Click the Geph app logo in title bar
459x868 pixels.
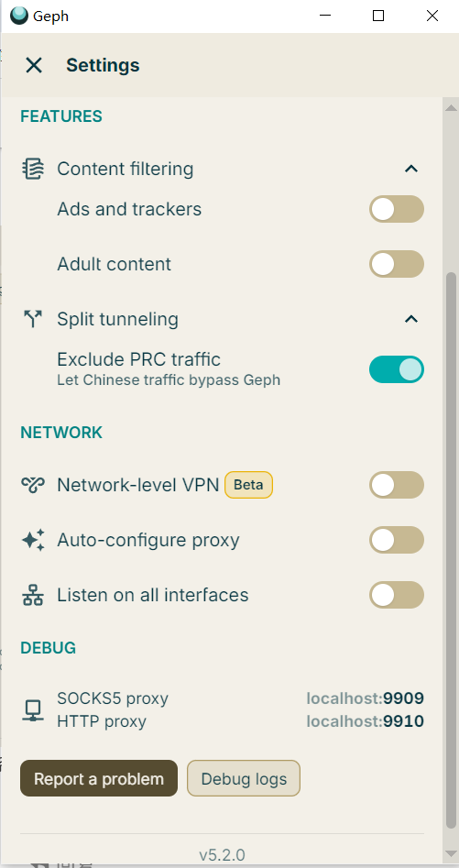tap(19, 16)
